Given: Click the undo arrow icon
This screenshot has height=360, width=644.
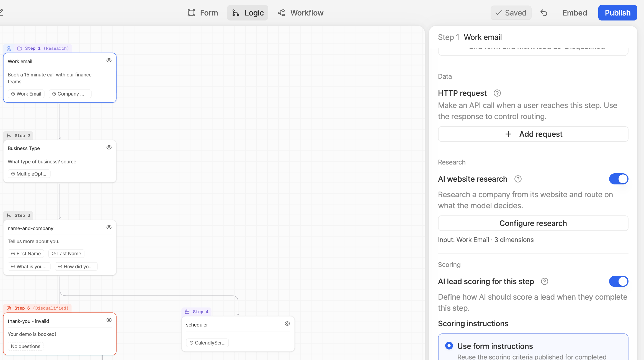Looking at the screenshot, I should [x=544, y=13].
